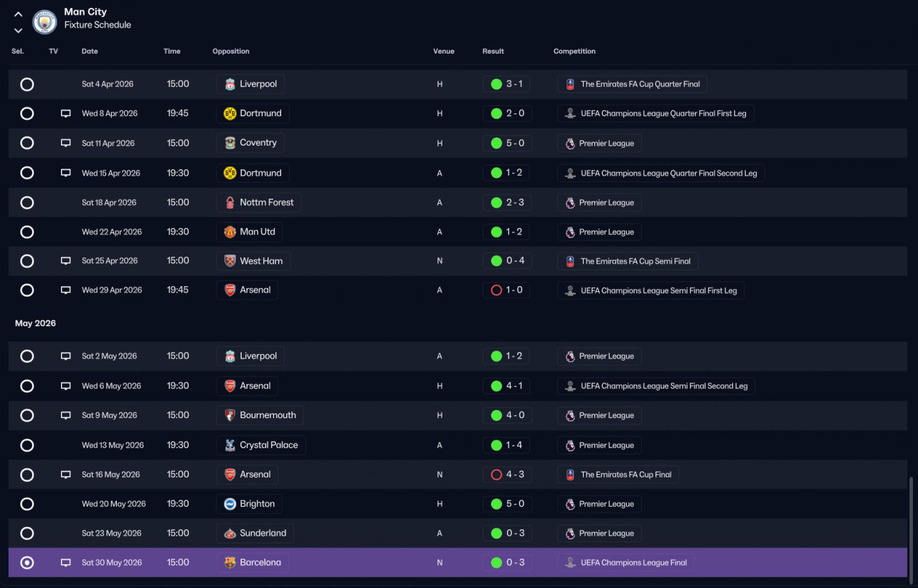Sort by Competition column header

(x=574, y=52)
